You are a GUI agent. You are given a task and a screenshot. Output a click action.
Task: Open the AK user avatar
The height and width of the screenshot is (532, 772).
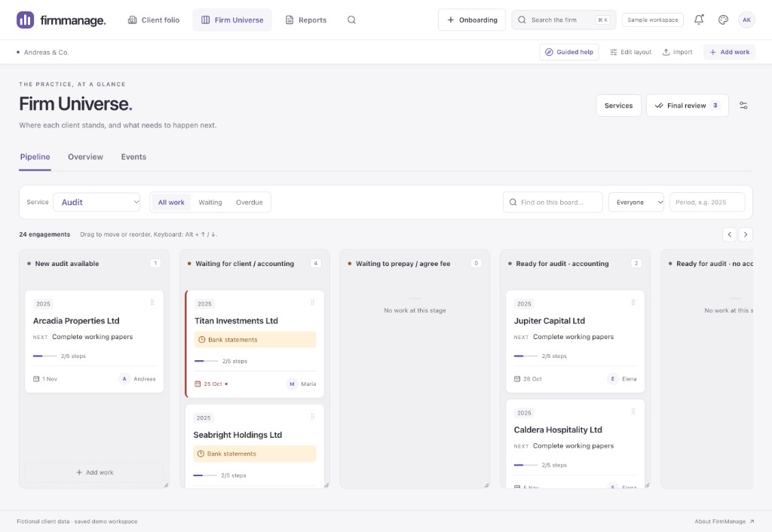[746, 20]
